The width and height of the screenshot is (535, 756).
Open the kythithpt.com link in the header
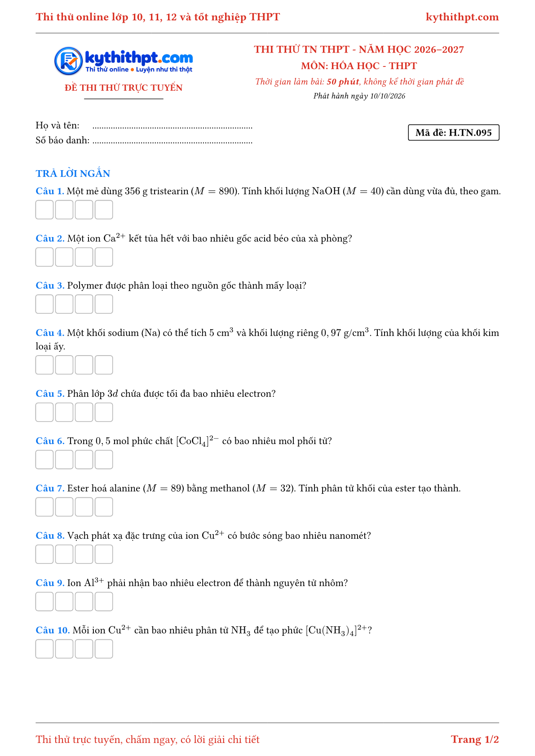point(462,17)
